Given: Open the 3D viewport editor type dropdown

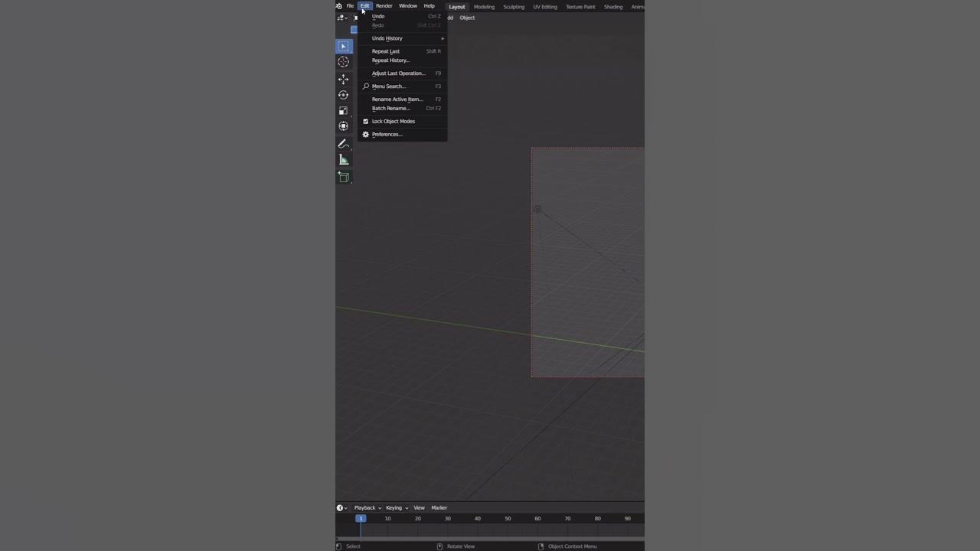Looking at the screenshot, I should pyautogui.click(x=342, y=18).
